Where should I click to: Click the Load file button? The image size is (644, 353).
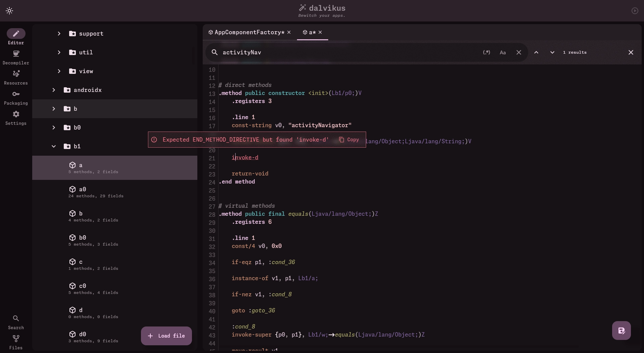(x=166, y=336)
